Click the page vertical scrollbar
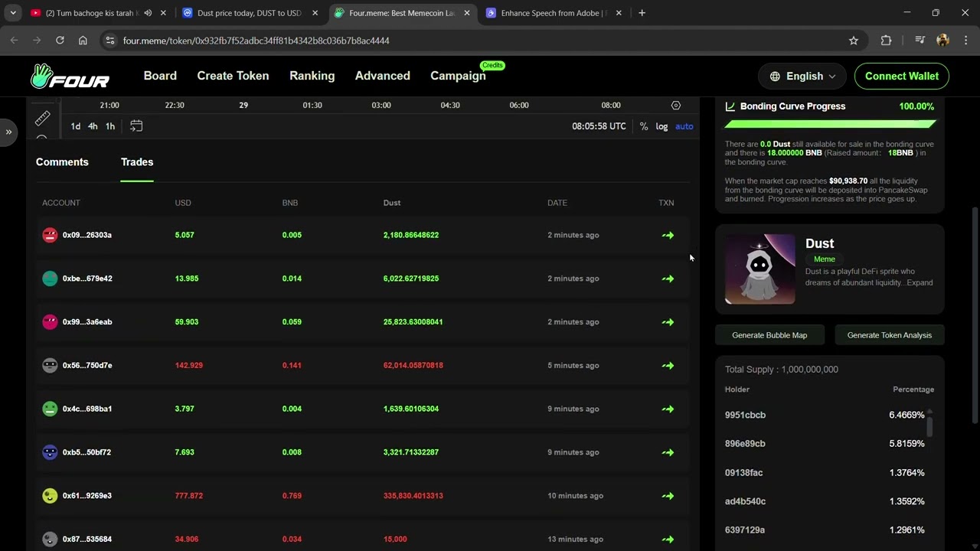The width and height of the screenshot is (980, 551). click(975, 314)
